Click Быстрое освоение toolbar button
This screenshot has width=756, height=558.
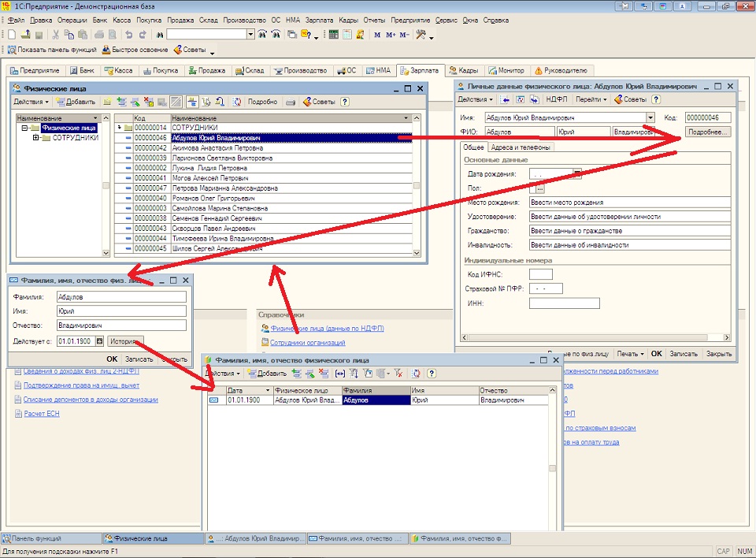pos(135,50)
